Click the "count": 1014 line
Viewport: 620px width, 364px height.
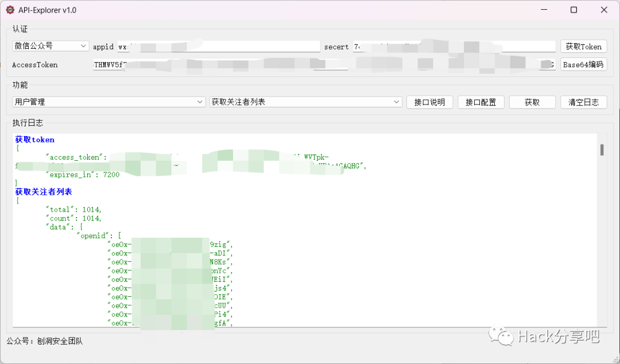coord(73,218)
